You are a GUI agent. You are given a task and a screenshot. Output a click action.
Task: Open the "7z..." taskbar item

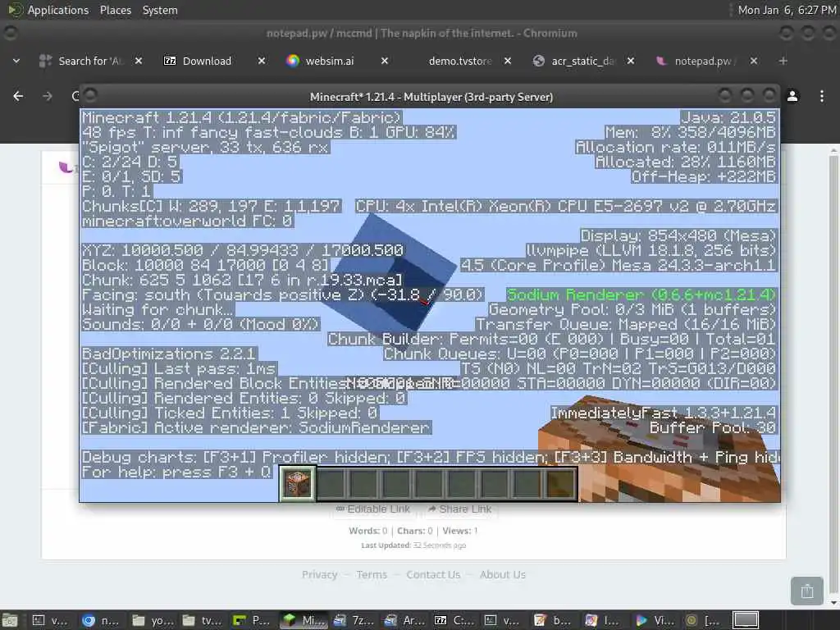tap(352, 620)
